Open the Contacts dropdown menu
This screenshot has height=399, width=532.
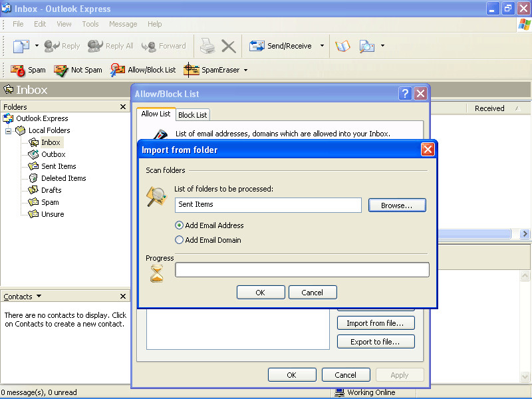(39, 296)
